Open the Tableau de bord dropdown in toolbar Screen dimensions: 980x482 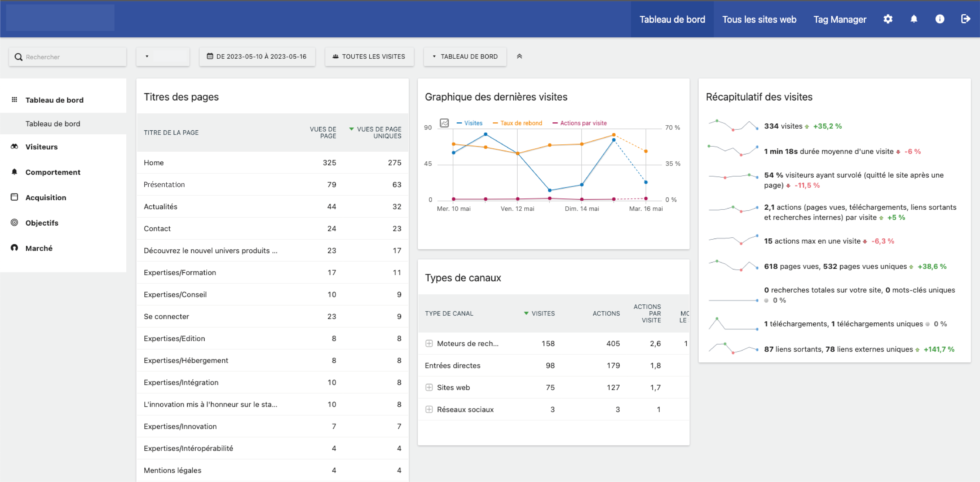point(465,57)
